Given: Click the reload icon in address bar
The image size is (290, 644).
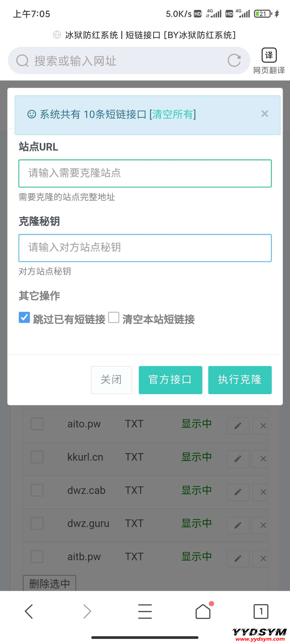Looking at the screenshot, I should pyautogui.click(x=234, y=60).
